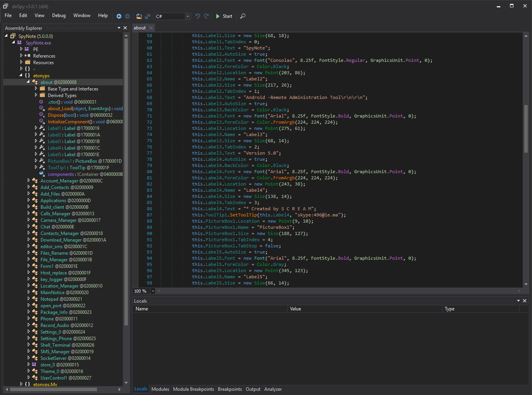
Task: Close the about document tab
Action: [151, 28]
